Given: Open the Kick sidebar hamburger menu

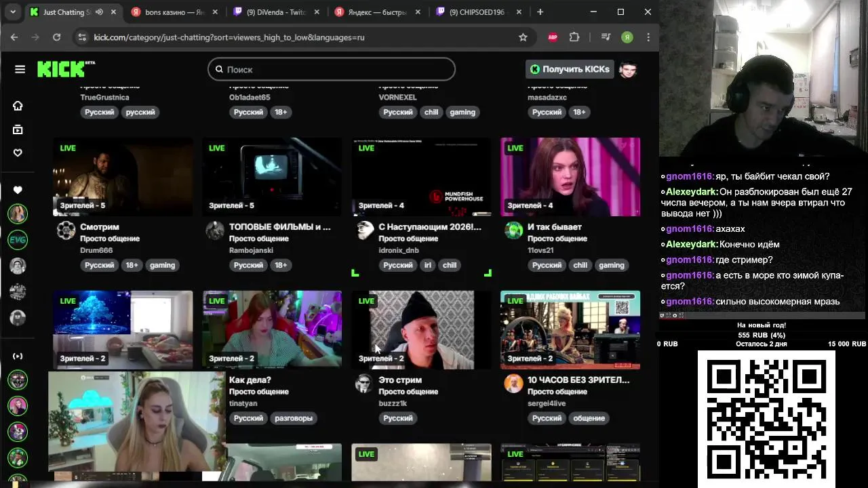Looking at the screenshot, I should point(20,69).
